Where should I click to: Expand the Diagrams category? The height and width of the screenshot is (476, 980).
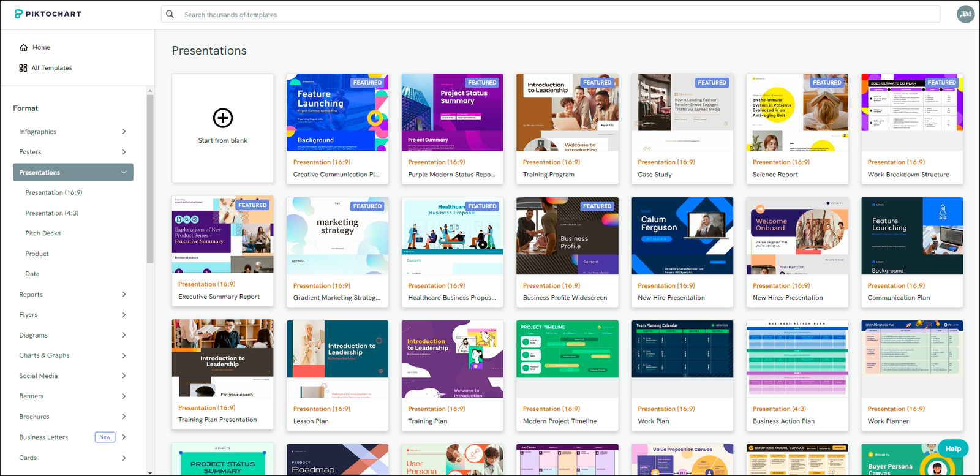(124, 335)
